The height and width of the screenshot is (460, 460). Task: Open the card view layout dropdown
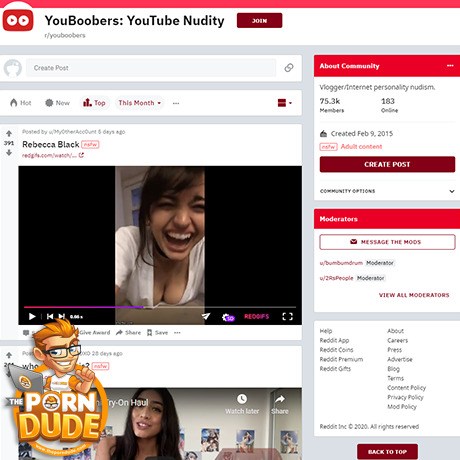(x=285, y=103)
